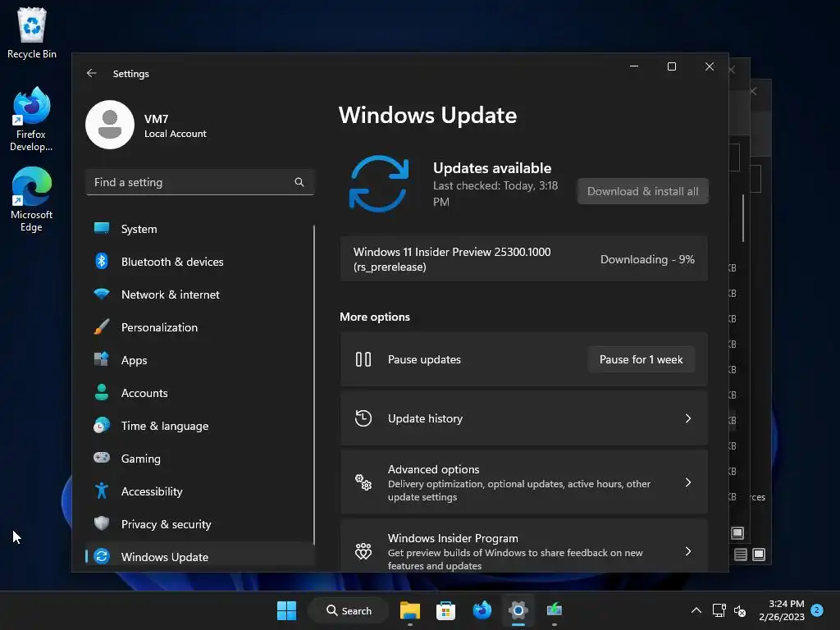Click the Windows Update sync icon in sidebar
This screenshot has width=840, height=630.
(102, 557)
